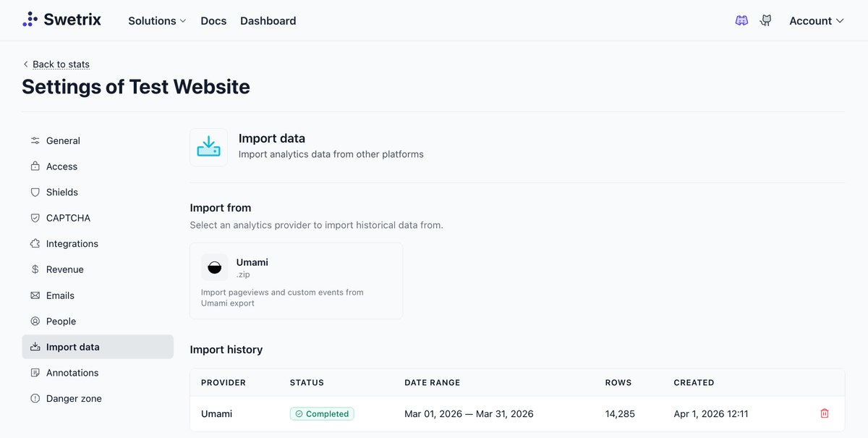Viewport: 868px width, 438px height.
Task: Open General settings tab
Action: coord(98,140)
